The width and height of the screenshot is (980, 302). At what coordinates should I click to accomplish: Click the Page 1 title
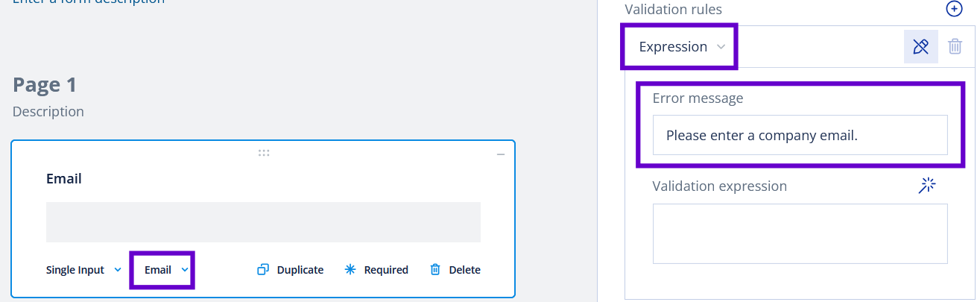click(x=45, y=84)
